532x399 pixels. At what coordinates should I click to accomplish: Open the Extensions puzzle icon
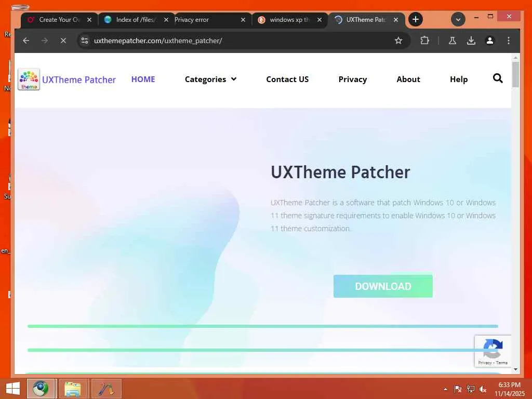(x=424, y=41)
